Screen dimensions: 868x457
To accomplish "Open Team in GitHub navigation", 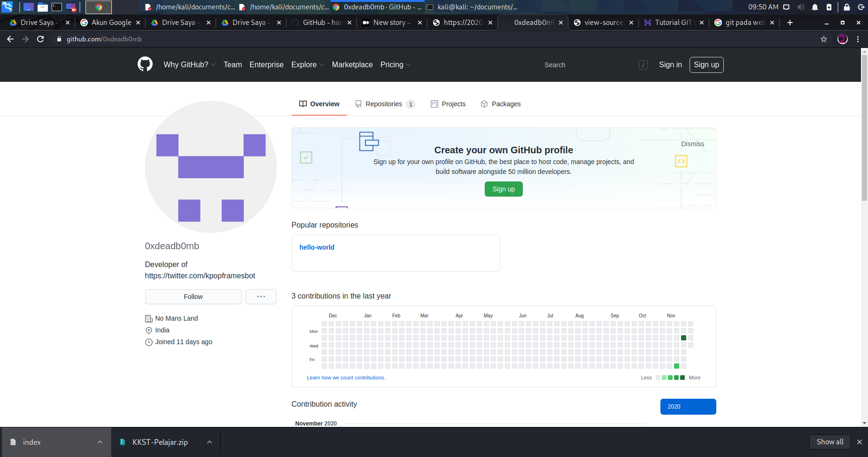I will click(x=232, y=64).
